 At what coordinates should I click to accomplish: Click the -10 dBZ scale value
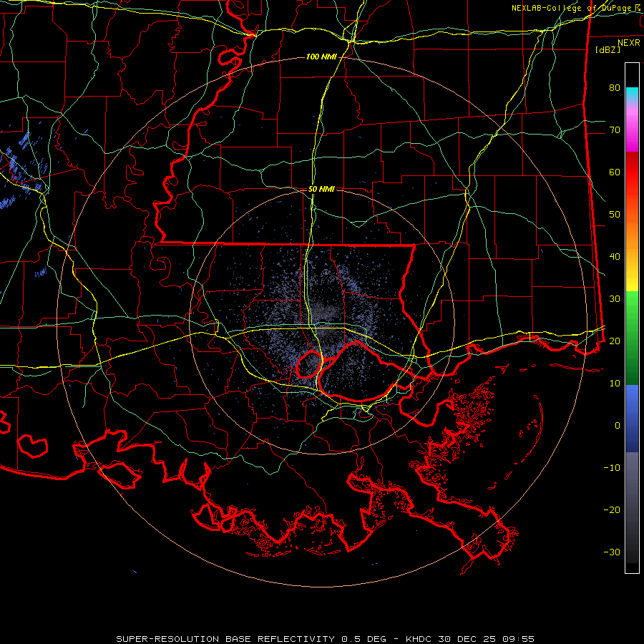(x=612, y=468)
